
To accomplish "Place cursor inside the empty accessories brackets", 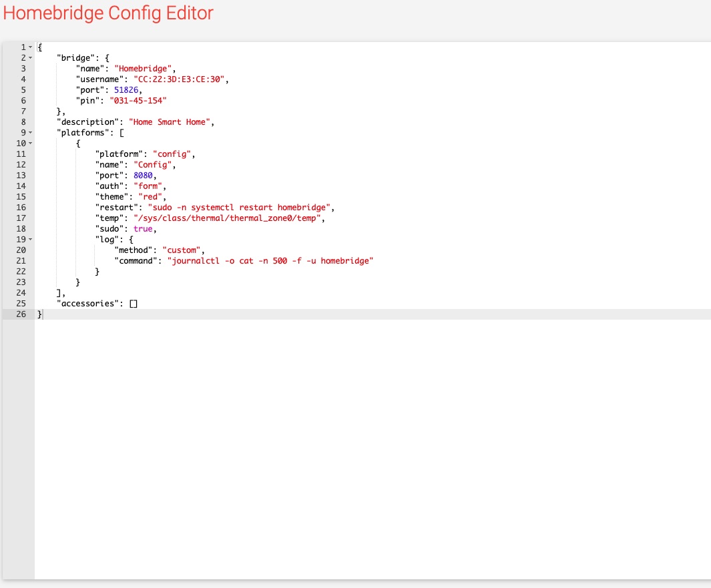I will (x=134, y=304).
